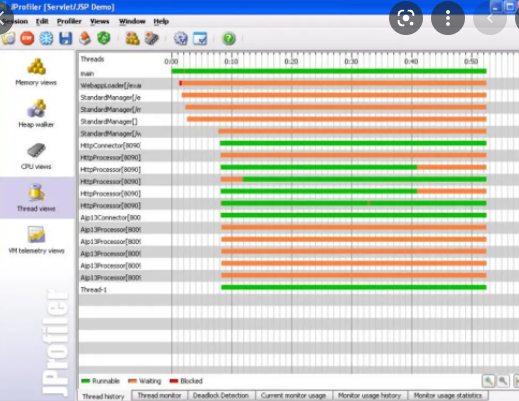519x401 pixels.
Task: Click the green question mark Help icon
Action: (x=229, y=39)
